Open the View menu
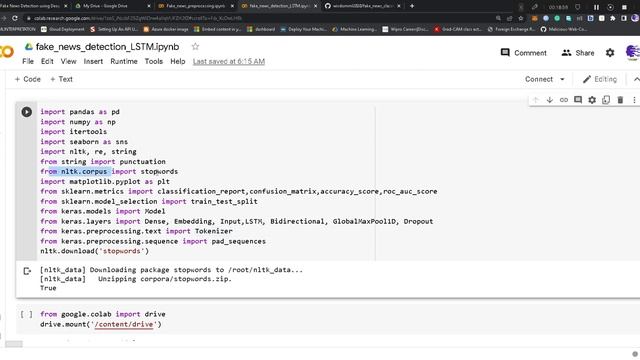 pos(69,61)
